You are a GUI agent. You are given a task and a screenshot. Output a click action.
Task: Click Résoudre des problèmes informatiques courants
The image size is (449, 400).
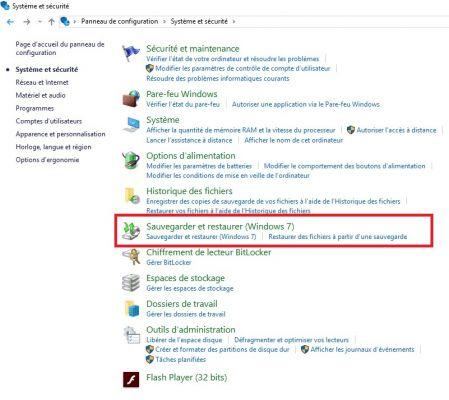point(218,79)
